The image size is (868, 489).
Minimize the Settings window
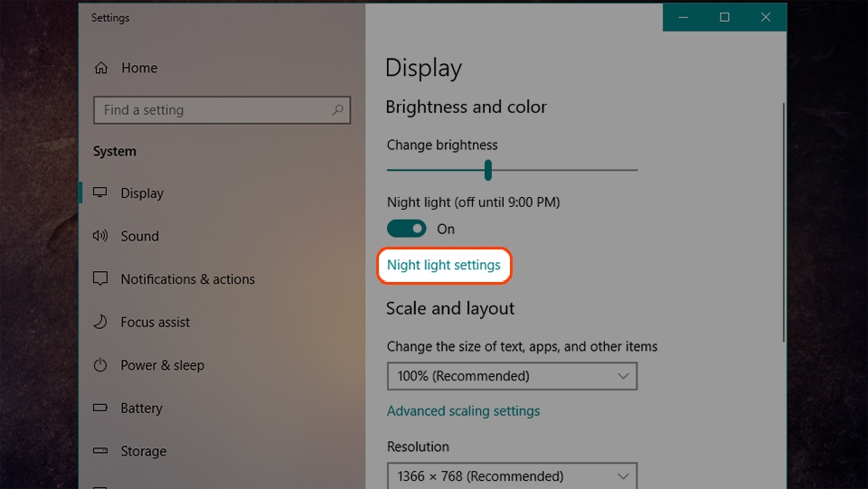684,17
